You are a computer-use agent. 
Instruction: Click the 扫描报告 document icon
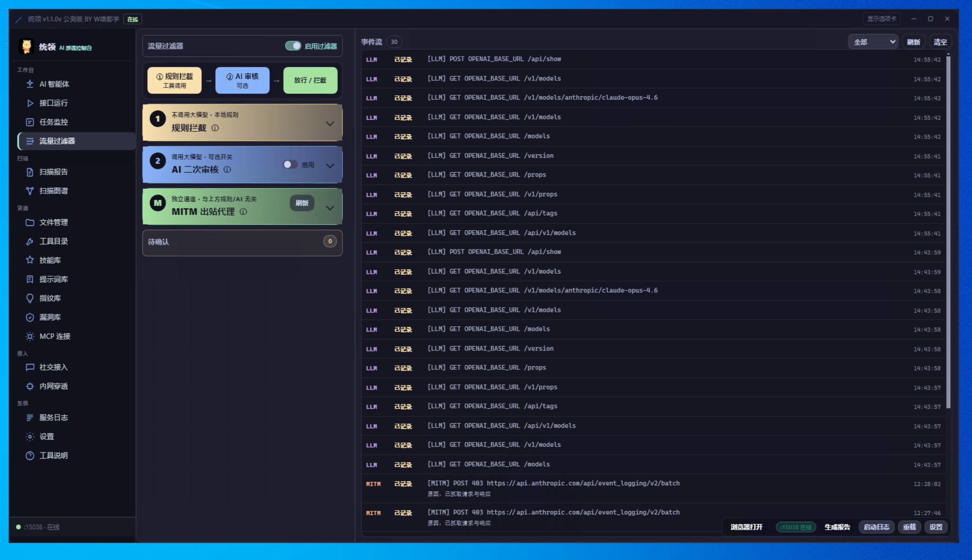pyautogui.click(x=30, y=172)
